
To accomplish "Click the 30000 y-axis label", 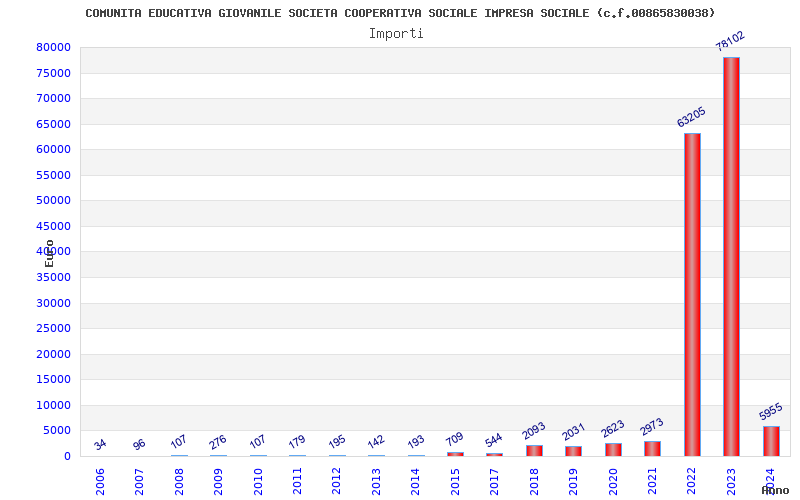I will pos(54,303).
